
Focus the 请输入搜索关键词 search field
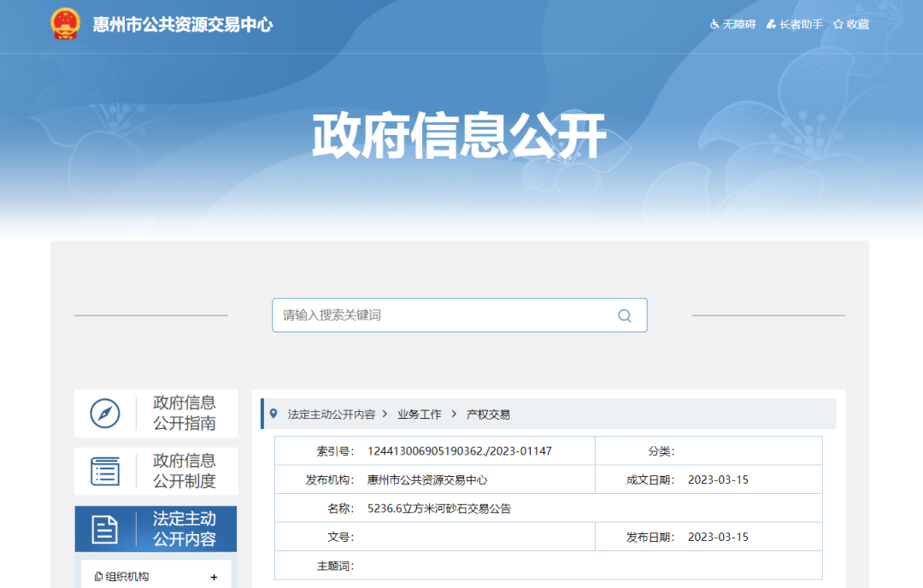tap(444, 315)
